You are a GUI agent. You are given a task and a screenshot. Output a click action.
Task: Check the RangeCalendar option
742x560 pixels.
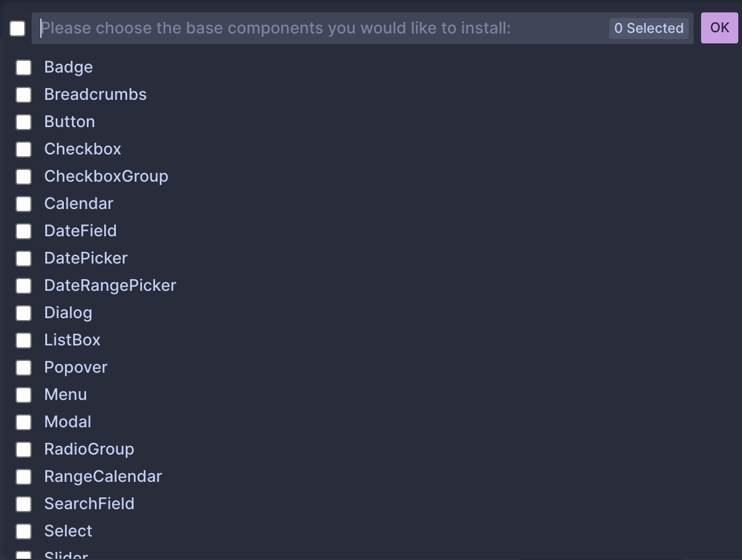coord(24,477)
